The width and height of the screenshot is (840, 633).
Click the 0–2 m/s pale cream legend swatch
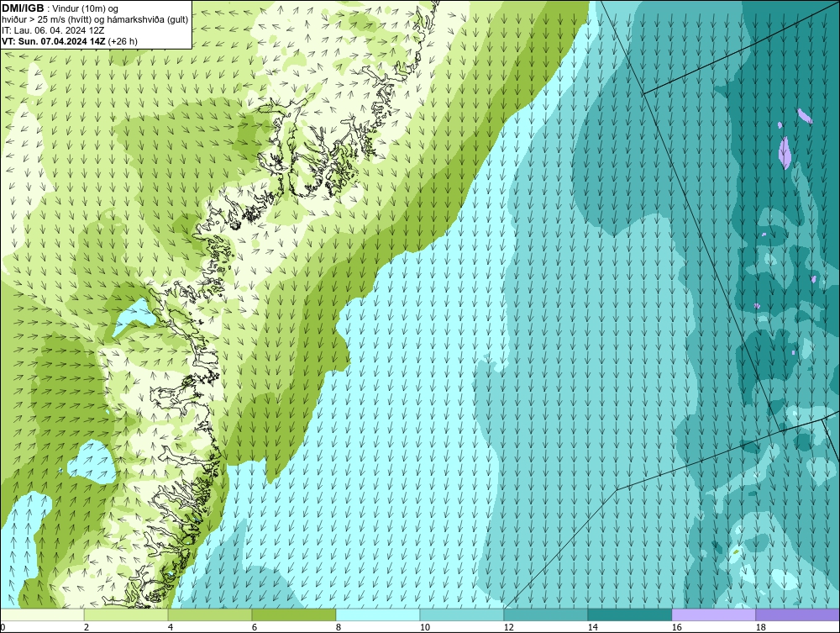42,615
